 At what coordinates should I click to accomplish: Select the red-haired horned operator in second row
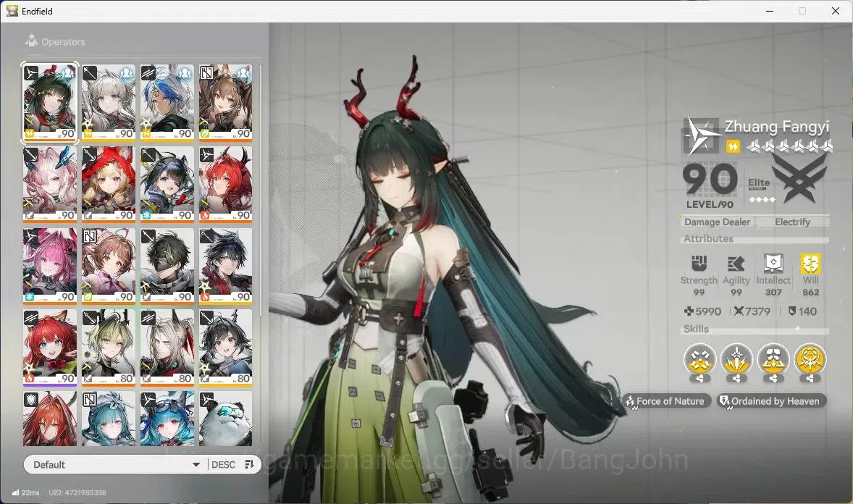[225, 184]
